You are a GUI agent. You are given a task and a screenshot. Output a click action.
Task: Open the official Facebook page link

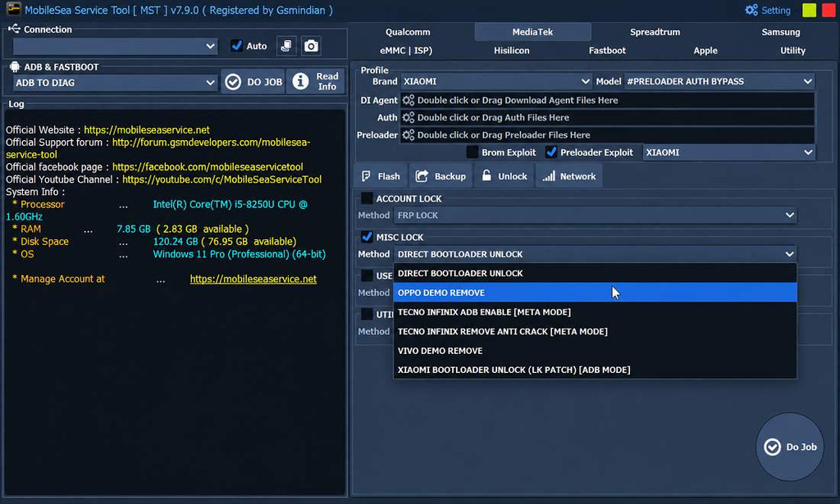[208, 167]
